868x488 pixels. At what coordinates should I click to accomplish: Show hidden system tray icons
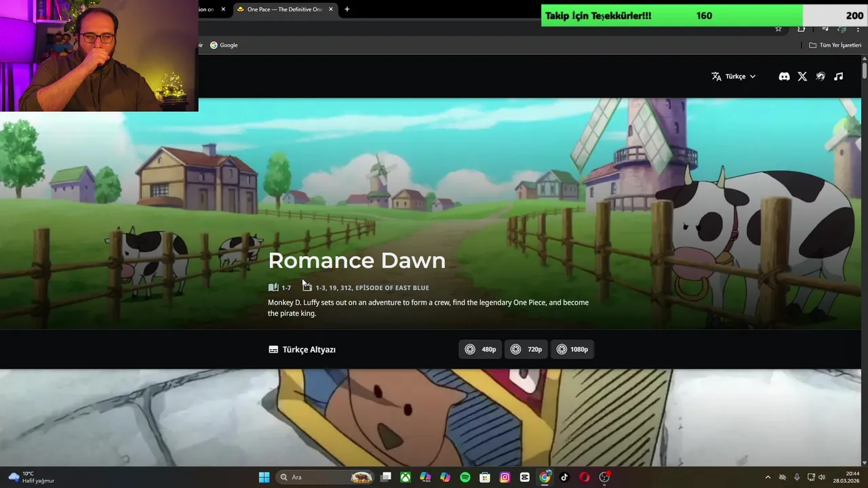click(768, 477)
